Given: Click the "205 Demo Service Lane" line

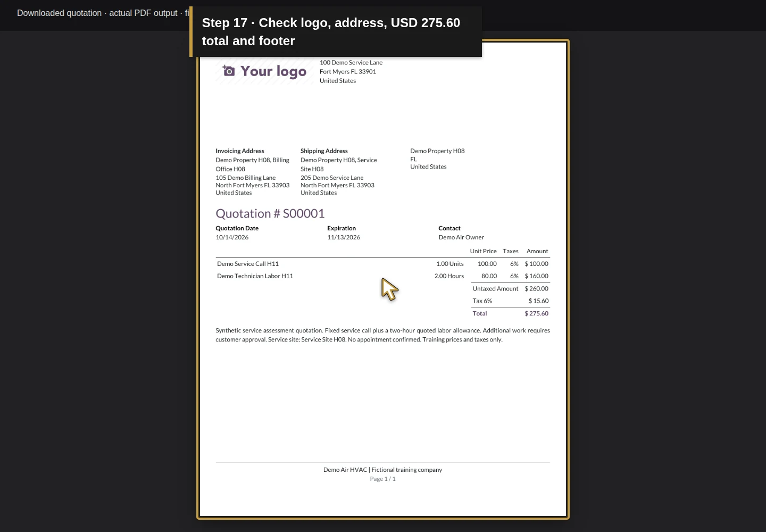Looking at the screenshot, I should 332,178.
